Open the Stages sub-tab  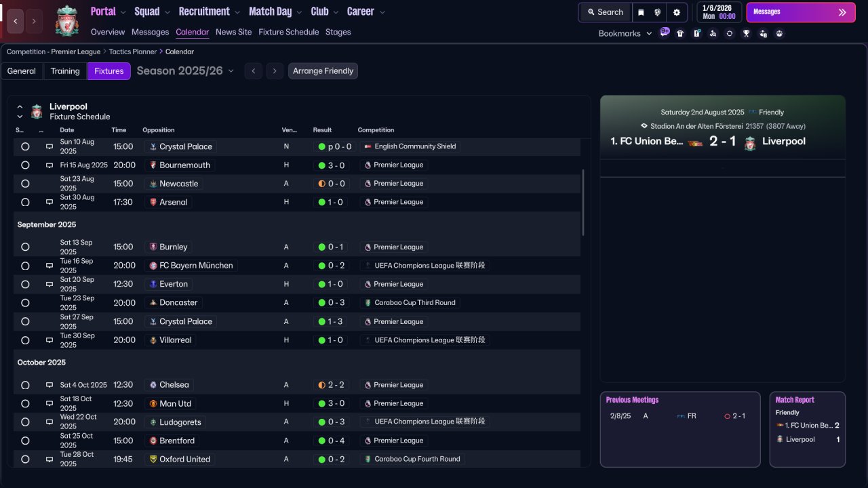[x=338, y=32]
